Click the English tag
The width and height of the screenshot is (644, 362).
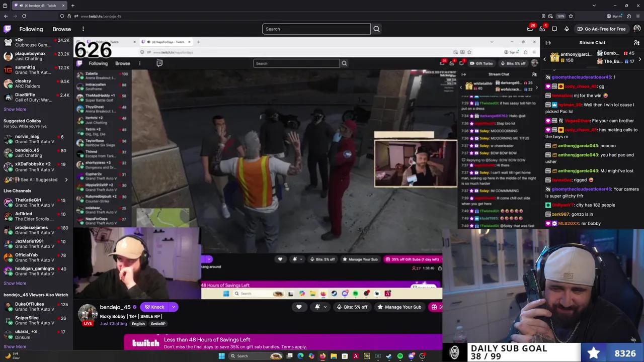point(138,324)
